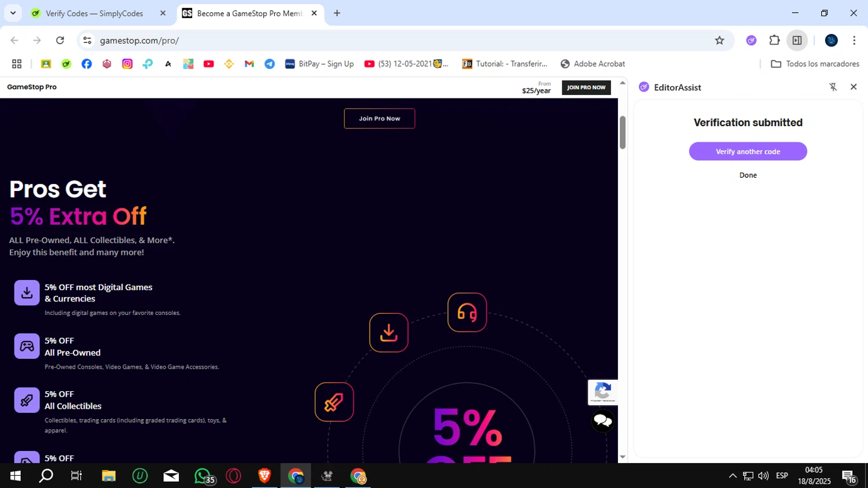Viewport: 868px width, 488px height.
Task: Open the Google Classroom bookmark icon
Action: [x=46, y=64]
